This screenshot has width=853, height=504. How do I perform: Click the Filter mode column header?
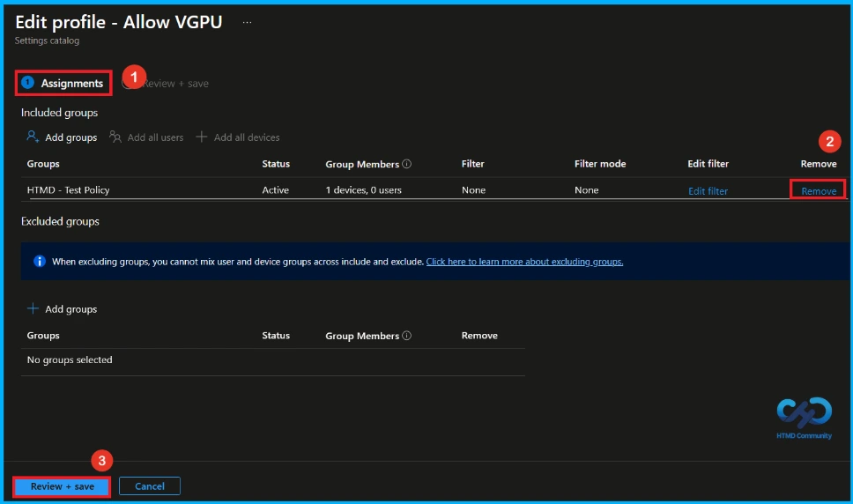pos(600,164)
